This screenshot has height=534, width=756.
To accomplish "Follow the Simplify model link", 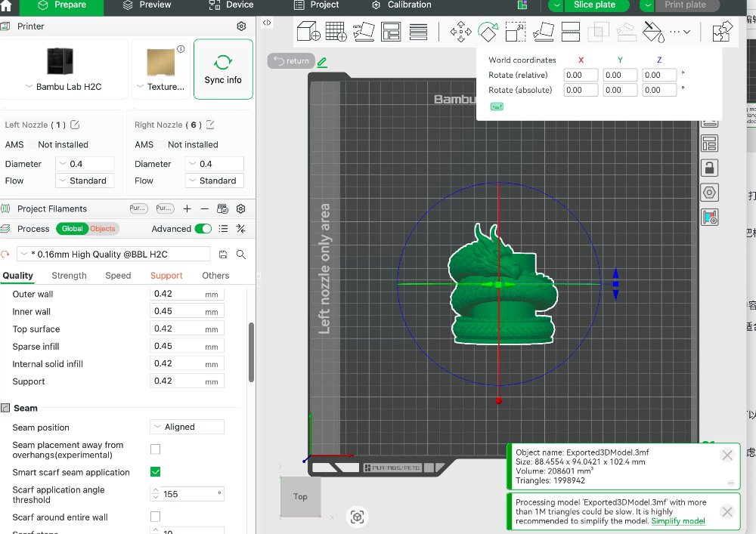I will (678, 521).
